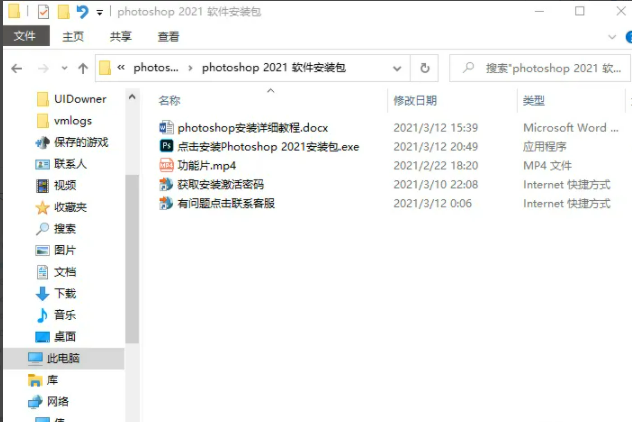
Task: Click the sidebar scrollbar thumb
Action: [x=132, y=259]
